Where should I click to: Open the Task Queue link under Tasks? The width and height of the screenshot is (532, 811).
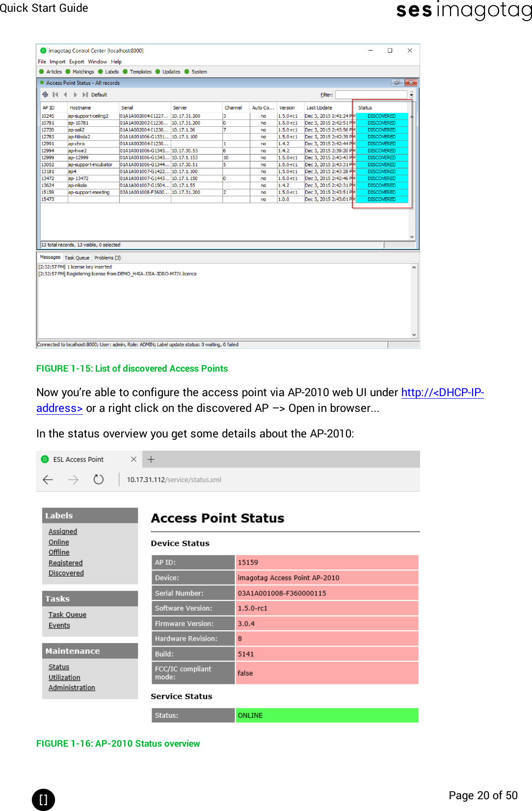point(67,615)
